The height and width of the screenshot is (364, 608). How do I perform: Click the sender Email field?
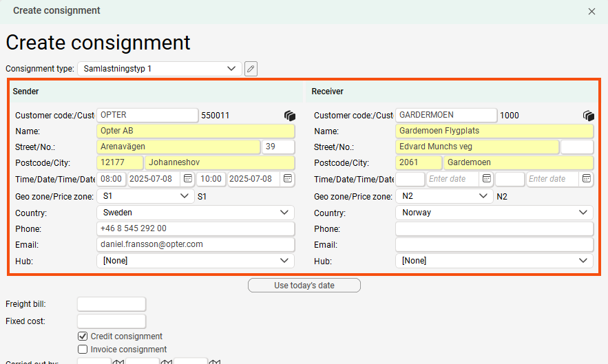click(195, 245)
